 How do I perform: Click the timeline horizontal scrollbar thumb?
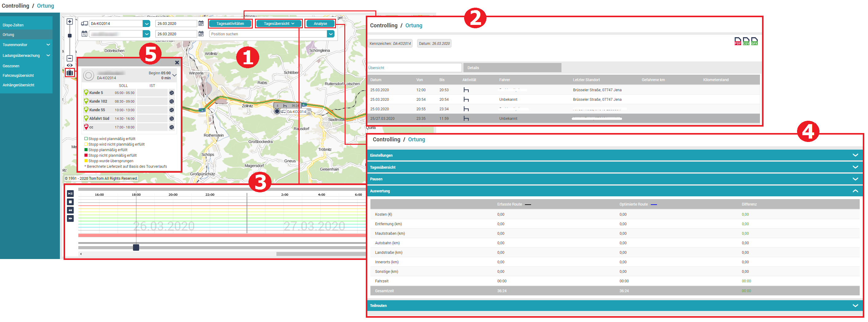point(321,254)
